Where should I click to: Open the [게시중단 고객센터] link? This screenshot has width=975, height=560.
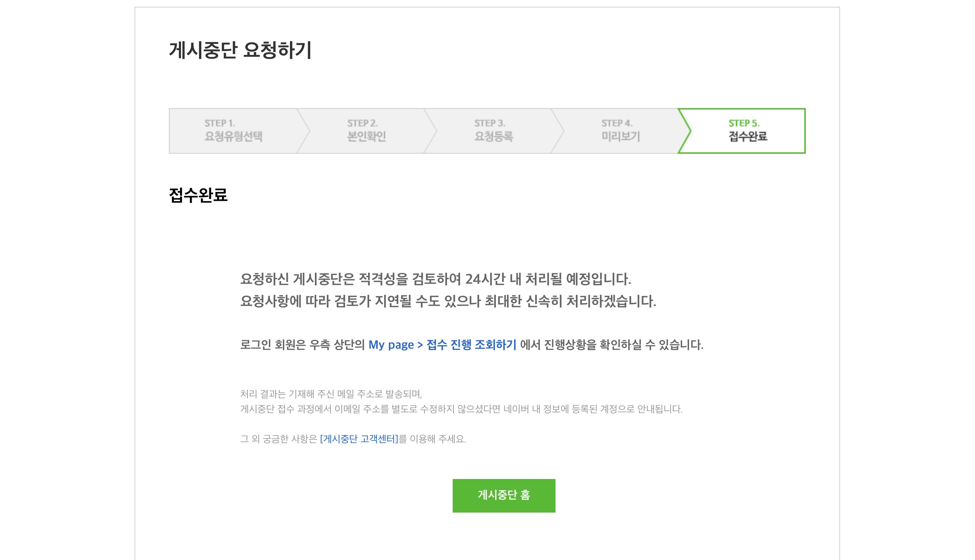tap(359, 439)
